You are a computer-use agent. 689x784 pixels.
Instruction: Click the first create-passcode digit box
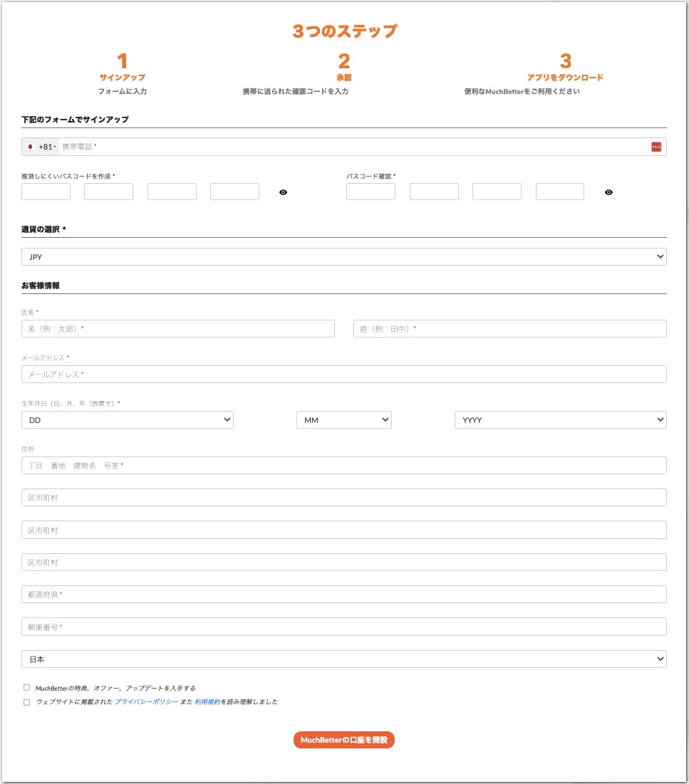[x=46, y=192]
